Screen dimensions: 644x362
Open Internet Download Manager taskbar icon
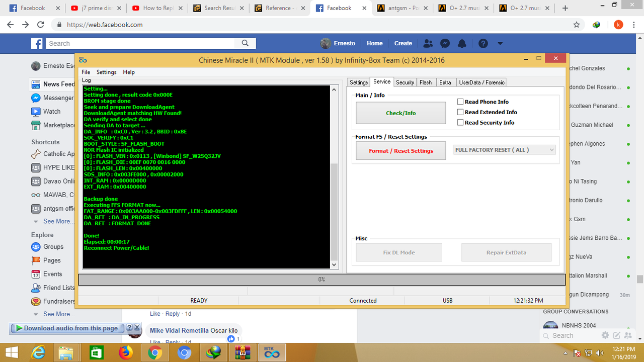pos(213,352)
